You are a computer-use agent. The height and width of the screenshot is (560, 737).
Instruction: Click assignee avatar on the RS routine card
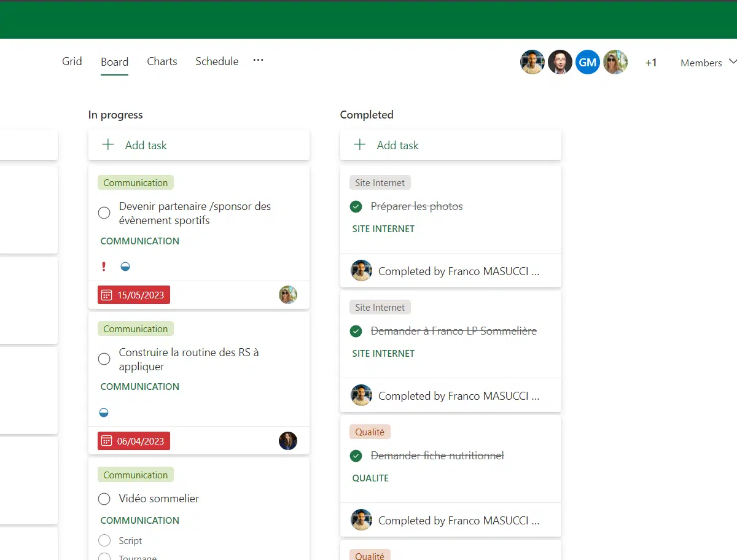pyautogui.click(x=287, y=441)
